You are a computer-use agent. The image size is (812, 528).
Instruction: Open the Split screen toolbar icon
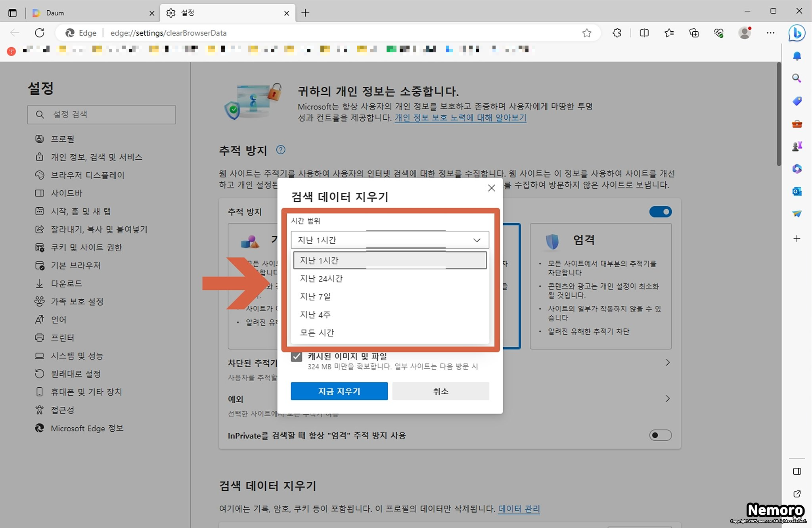644,33
